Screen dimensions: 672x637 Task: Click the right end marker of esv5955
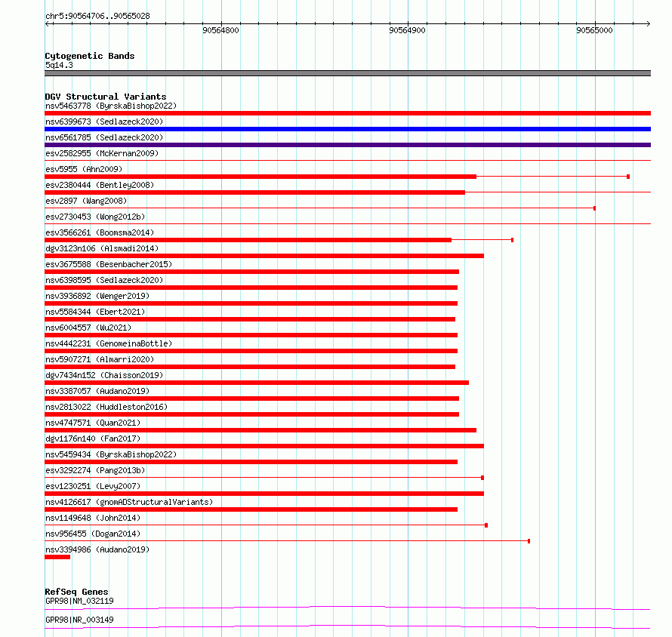point(628,177)
